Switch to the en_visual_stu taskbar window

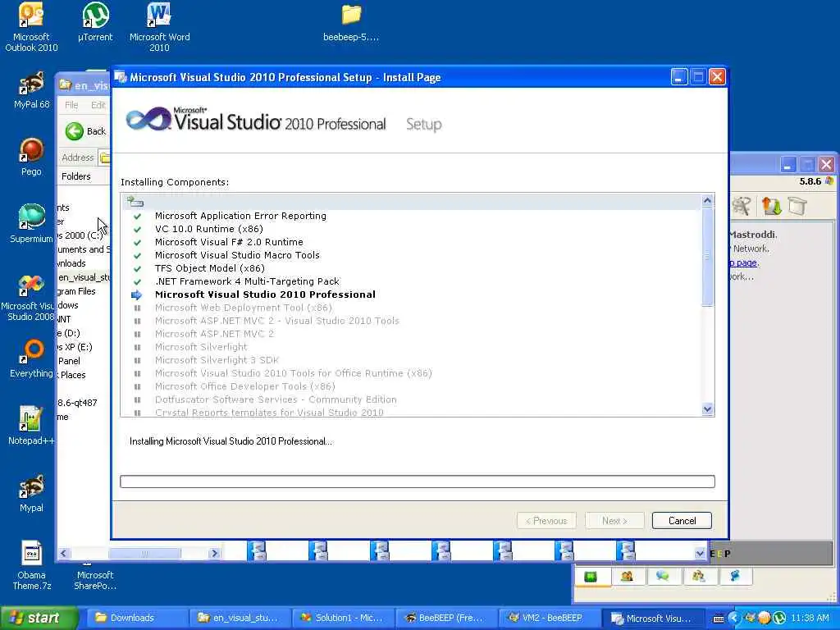(x=239, y=618)
